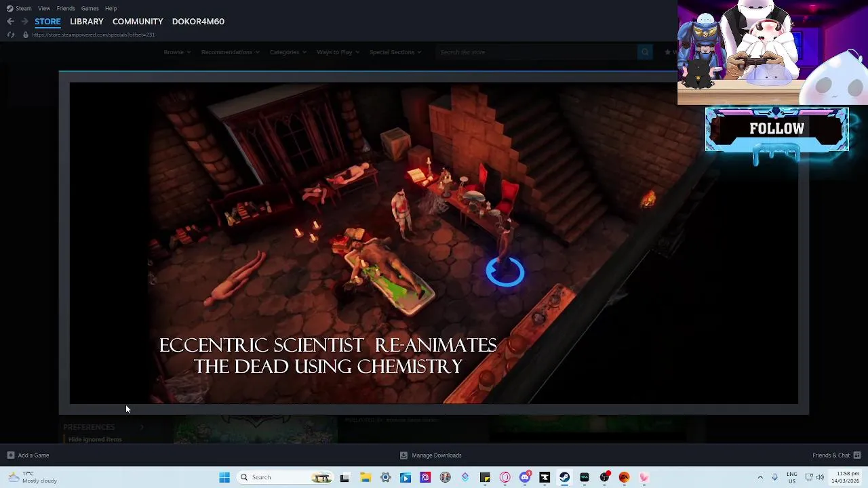Image resolution: width=868 pixels, height=488 pixels.
Task: Click the Manage Downloads label
Action: click(x=437, y=455)
